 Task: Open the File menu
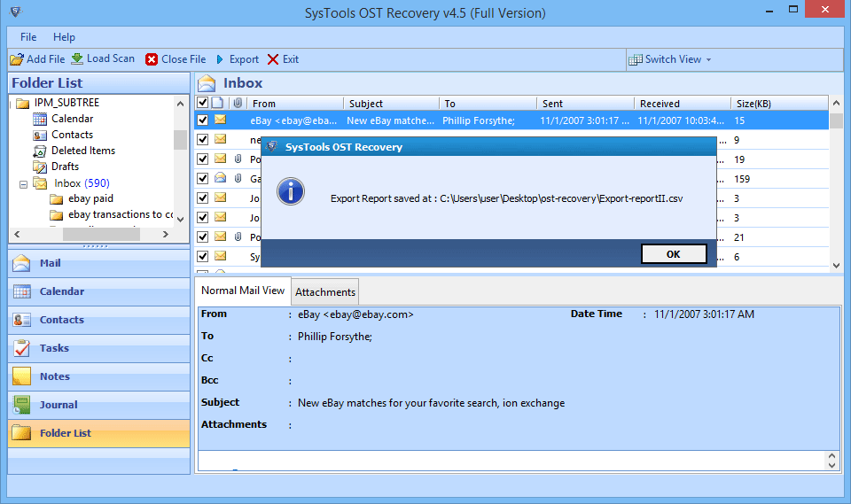tap(28, 37)
